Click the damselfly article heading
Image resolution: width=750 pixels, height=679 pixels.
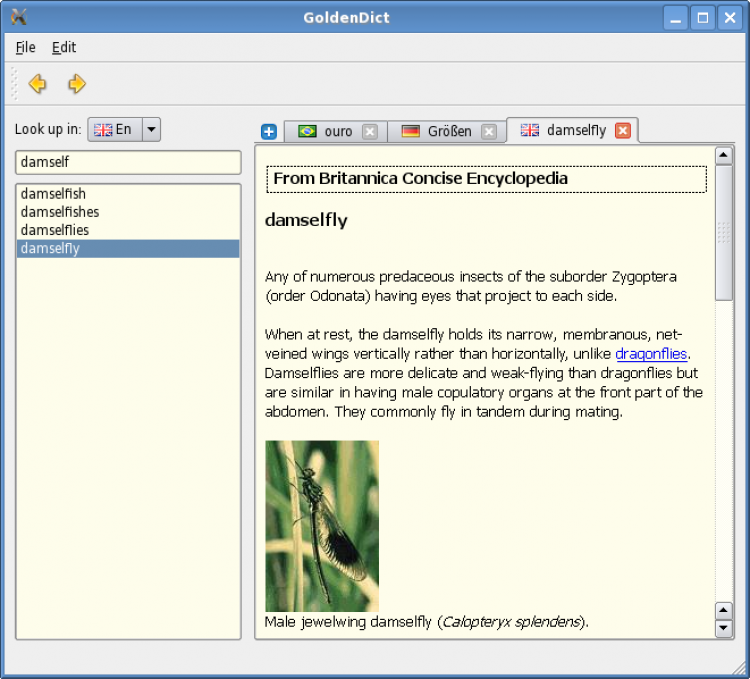click(x=306, y=221)
